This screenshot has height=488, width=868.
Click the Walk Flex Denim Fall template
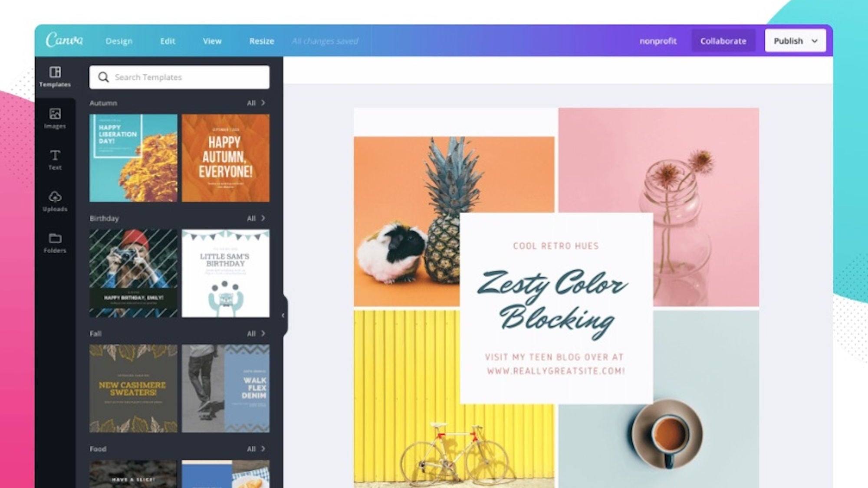pos(226,387)
